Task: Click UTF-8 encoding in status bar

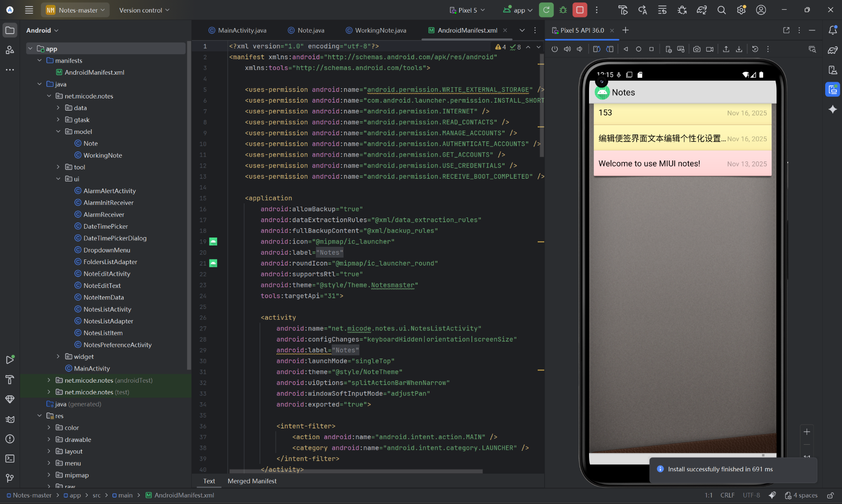Action: [x=751, y=496]
